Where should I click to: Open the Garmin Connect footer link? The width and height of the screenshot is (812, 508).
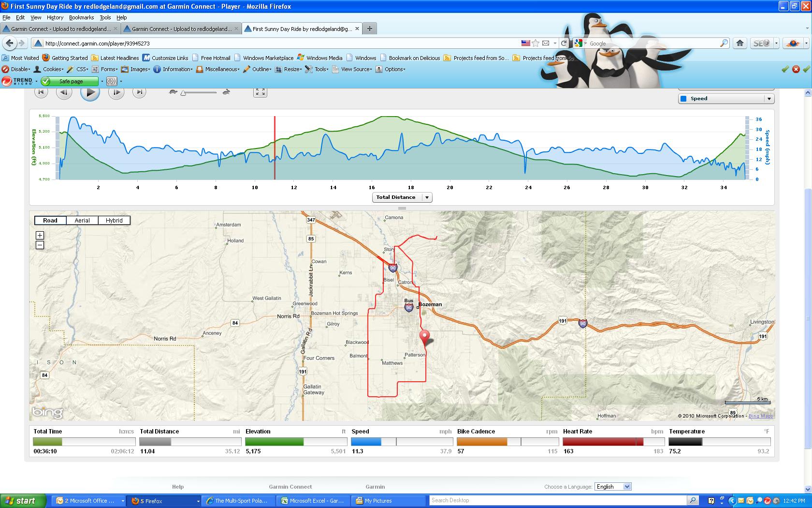(290, 486)
